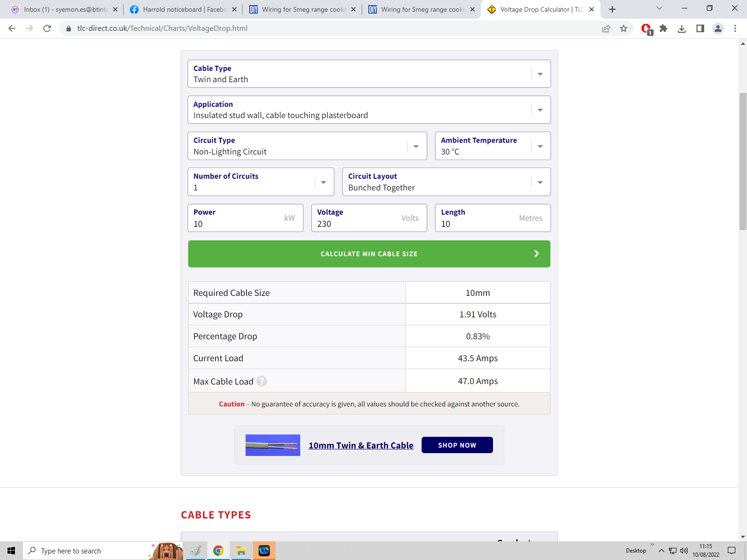Click the Shop Now button
Viewport: 747px width, 560px height.
[x=457, y=445]
